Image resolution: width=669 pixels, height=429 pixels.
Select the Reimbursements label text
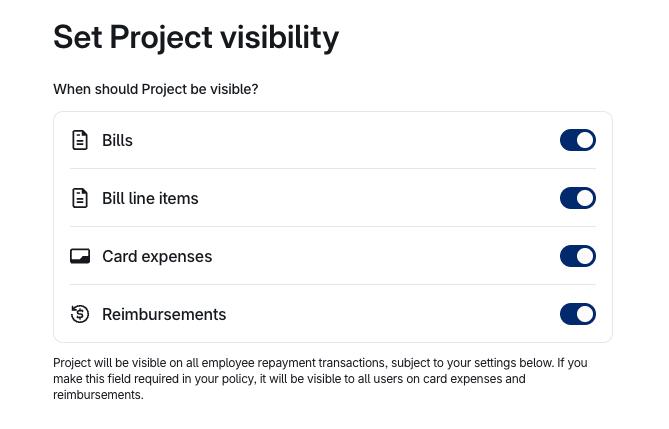[164, 315]
